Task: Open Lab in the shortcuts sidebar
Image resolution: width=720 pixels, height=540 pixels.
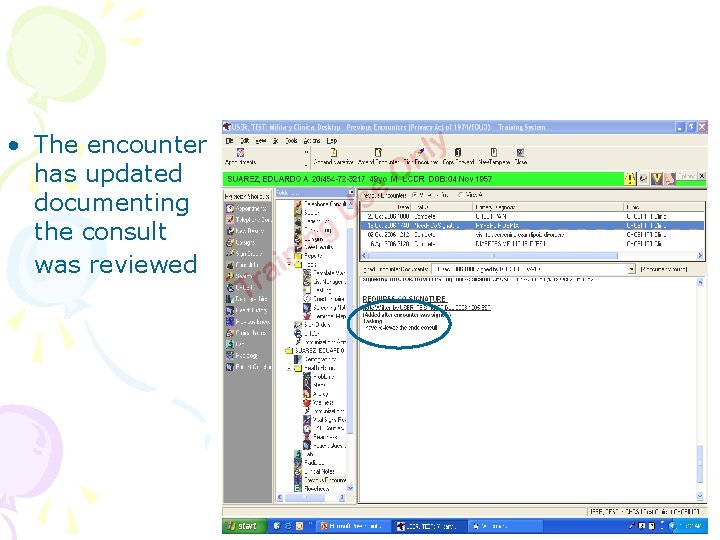Action: (235, 344)
